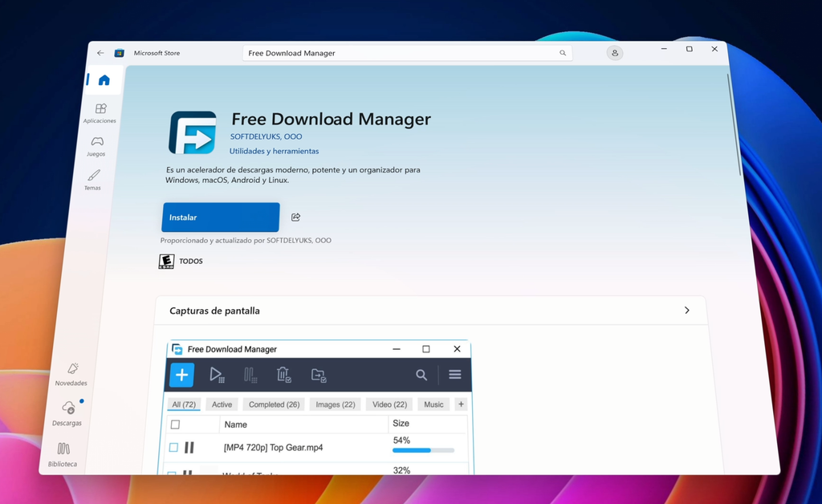This screenshot has width=822, height=504.
Task: Open Aplicaciones in the sidebar
Action: pos(100,113)
